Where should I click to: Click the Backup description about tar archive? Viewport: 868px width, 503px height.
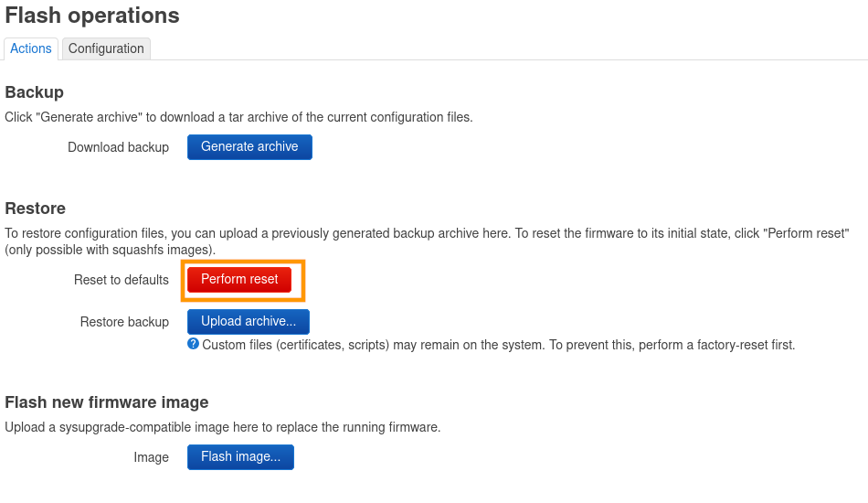[239, 117]
